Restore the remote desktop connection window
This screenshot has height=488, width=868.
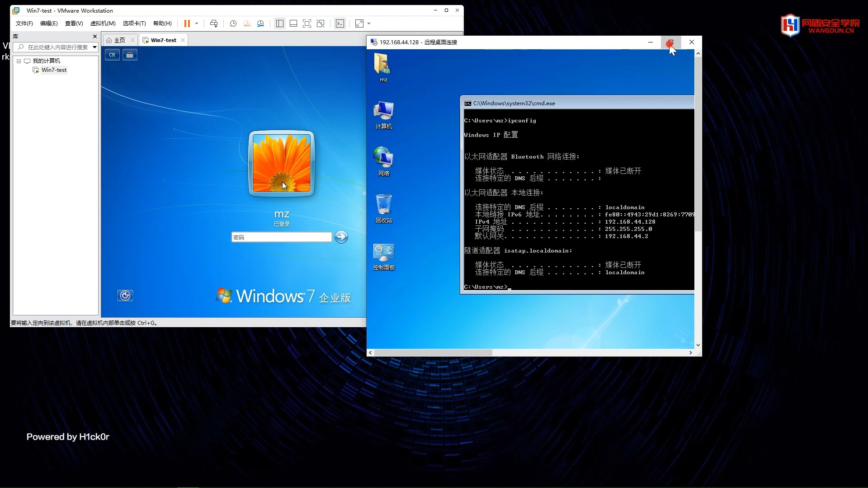coord(671,42)
